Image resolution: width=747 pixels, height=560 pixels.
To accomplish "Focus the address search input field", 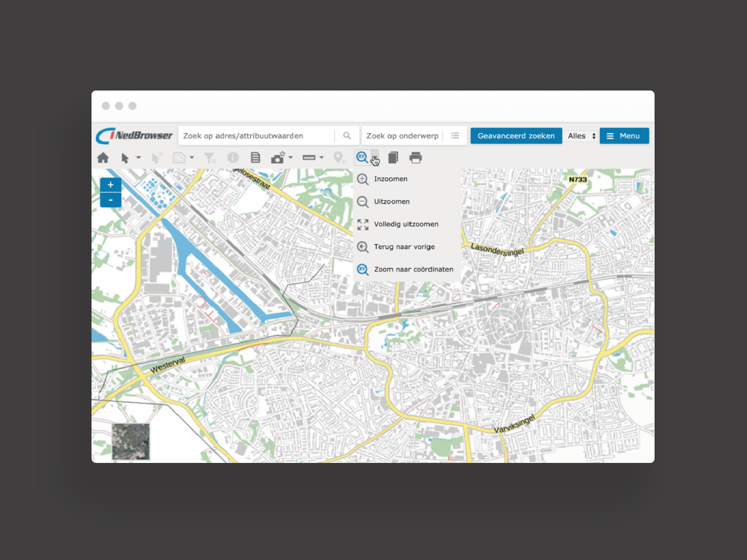I will coord(256,136).
